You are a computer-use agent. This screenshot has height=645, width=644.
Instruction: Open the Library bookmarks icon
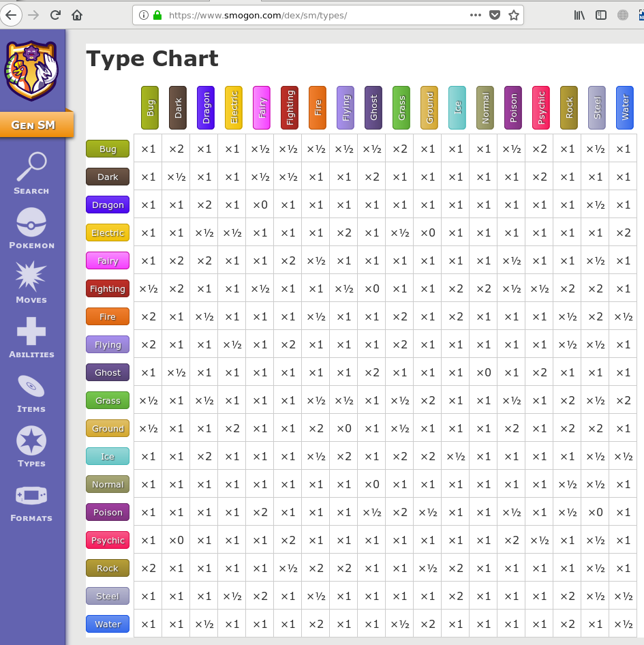(x=579, y=15)
